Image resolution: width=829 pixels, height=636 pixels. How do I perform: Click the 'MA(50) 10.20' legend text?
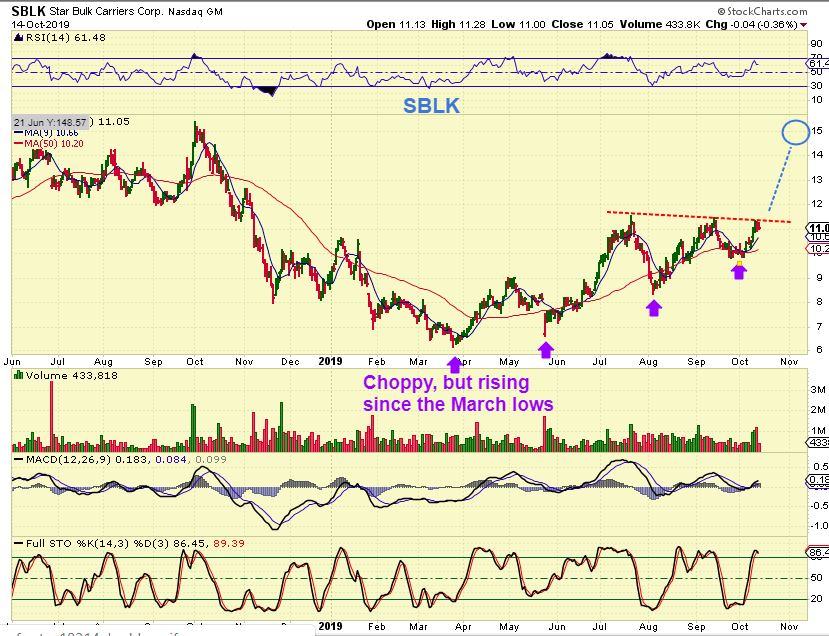pos(53,144)
